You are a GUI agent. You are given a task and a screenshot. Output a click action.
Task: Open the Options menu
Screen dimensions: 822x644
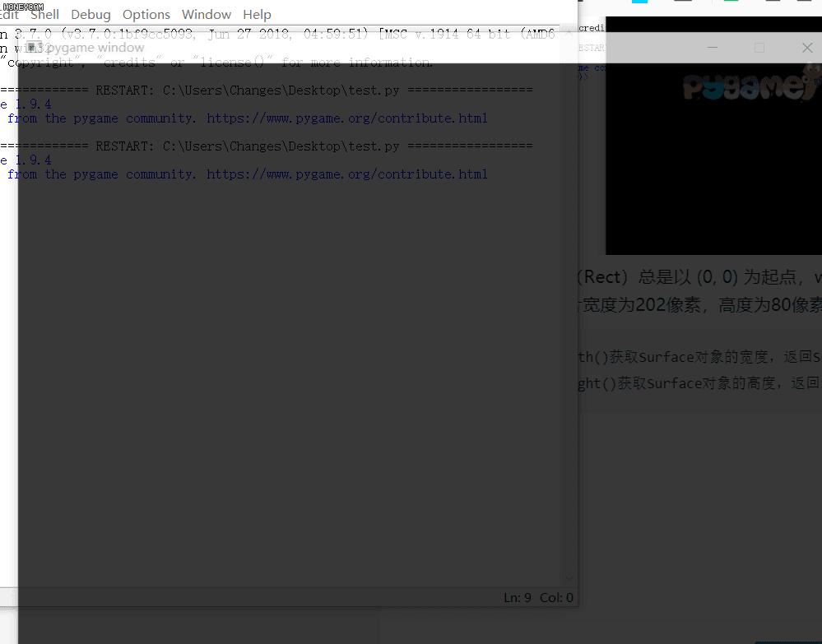[x=146, y=14]
